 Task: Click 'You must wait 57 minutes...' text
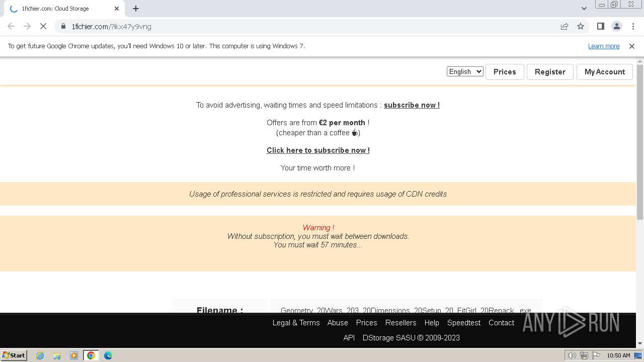click(x=318, y=245)
